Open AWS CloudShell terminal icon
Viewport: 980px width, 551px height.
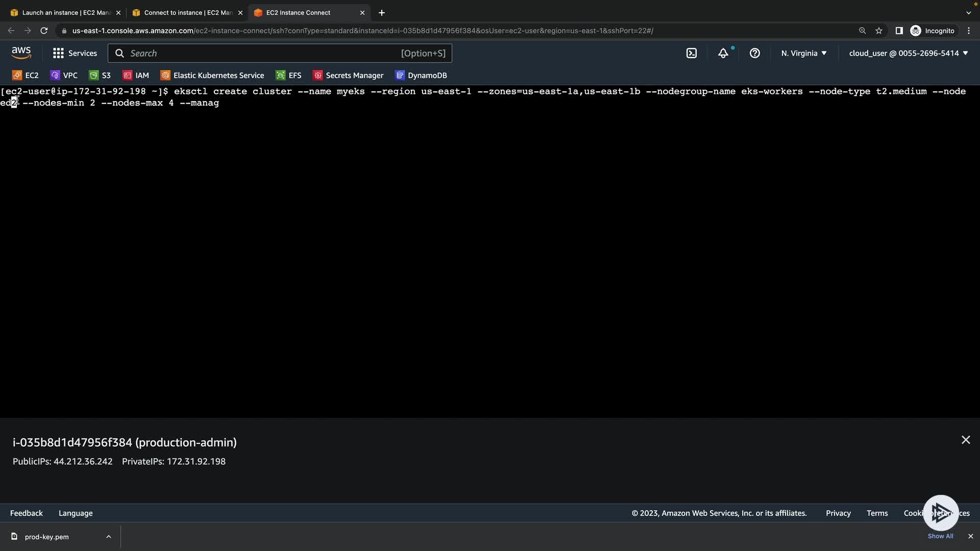pyautogui.click(x=691, y=53)
